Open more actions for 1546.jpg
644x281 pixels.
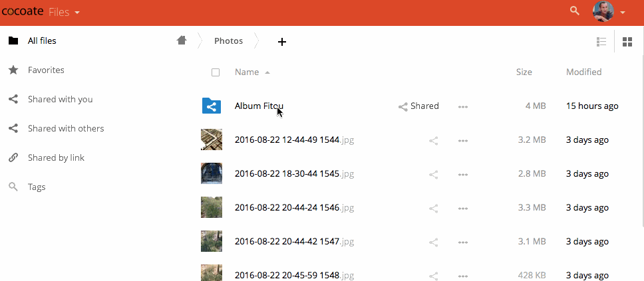point(463,209)
